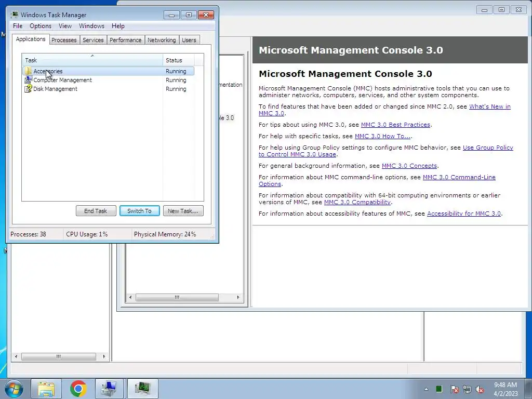Click the Running status of Accessories
532x399 pixels.
[176, 71]
